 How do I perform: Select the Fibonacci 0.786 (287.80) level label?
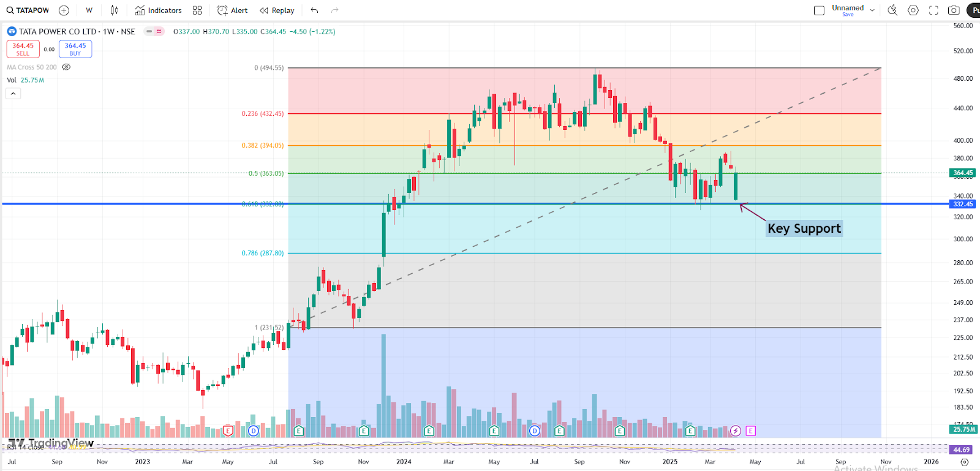(263, 253)
